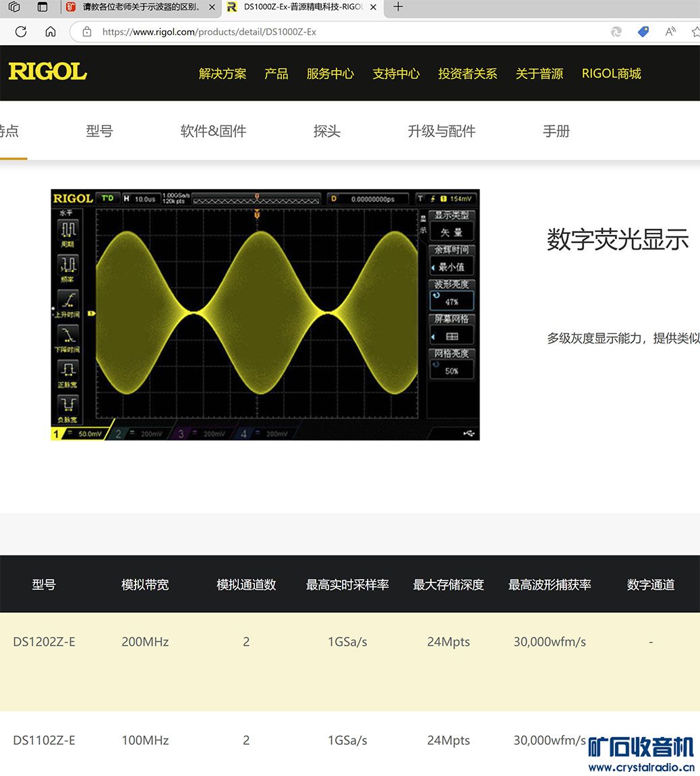This screenshot has height=776, width=700.
Task: Select the DS1202Z-E model cell
Action: [44, 642]
